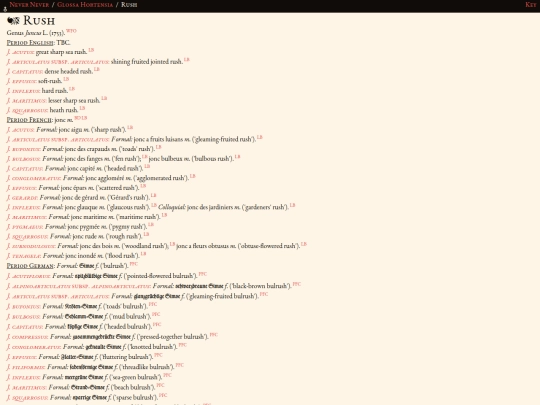540x405 pixels.
Task: Open J. conglomeratus beside 'jonc aggloméré'
Action: coord(34,178)
